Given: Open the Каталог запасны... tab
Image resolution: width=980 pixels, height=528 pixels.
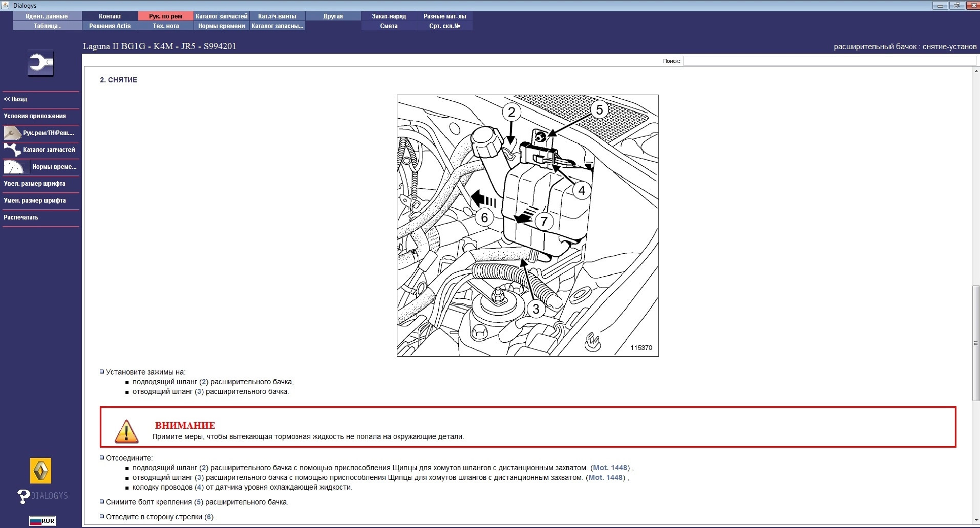Looking at the screenshot, I should (277, 26).
